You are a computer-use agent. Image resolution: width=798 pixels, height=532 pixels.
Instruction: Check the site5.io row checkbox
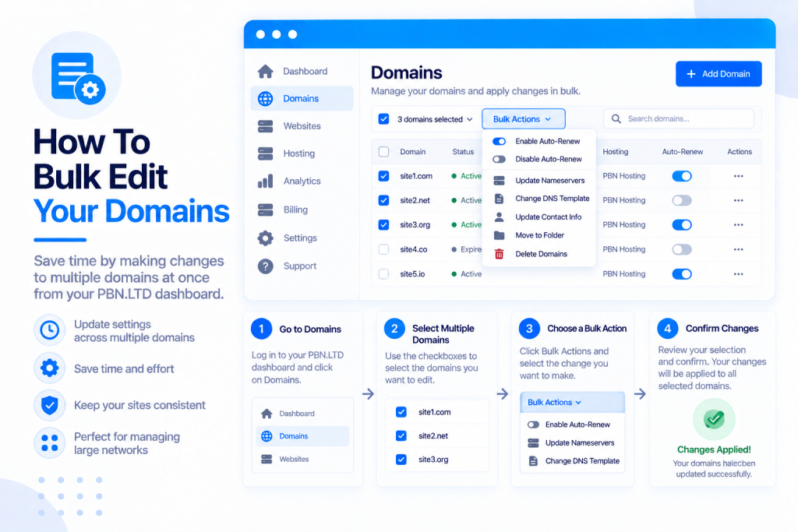coord(383,273)
